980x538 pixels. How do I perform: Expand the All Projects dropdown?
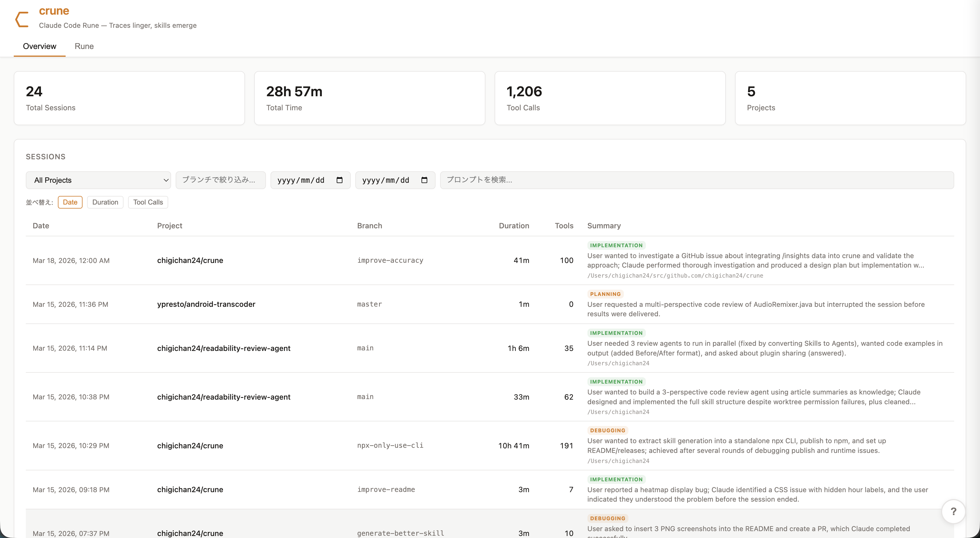(x=98, y=180)
